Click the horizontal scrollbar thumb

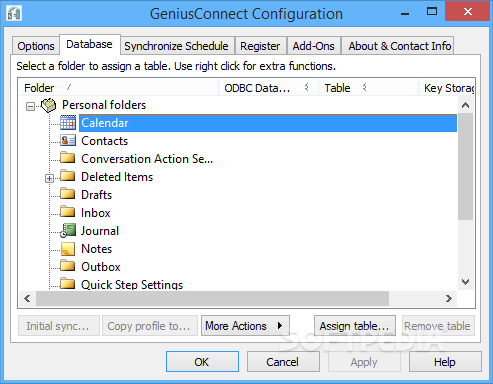tap(212, 299)
